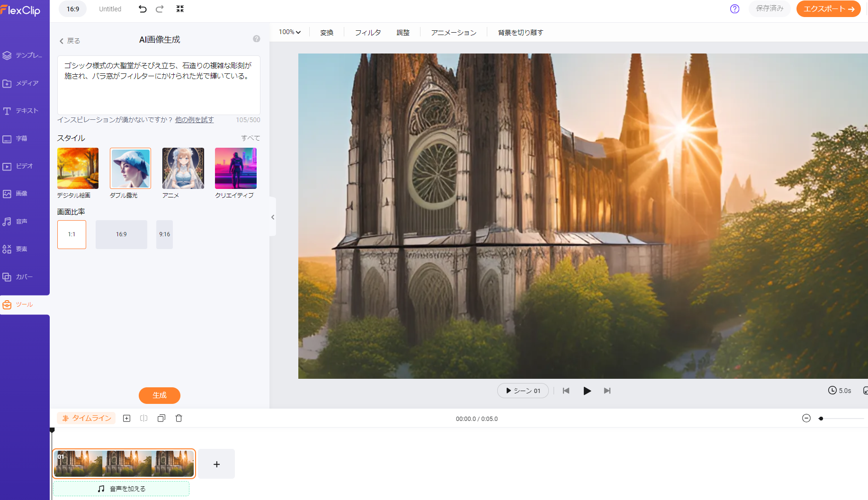
Task: Click the undo arrow icon
Action: pos(142,9)
